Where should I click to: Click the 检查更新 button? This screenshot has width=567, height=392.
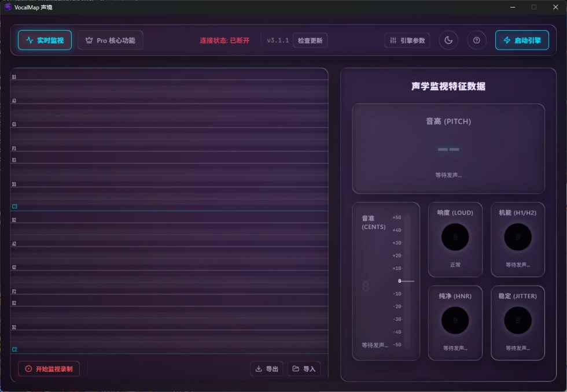coord(310,40)
